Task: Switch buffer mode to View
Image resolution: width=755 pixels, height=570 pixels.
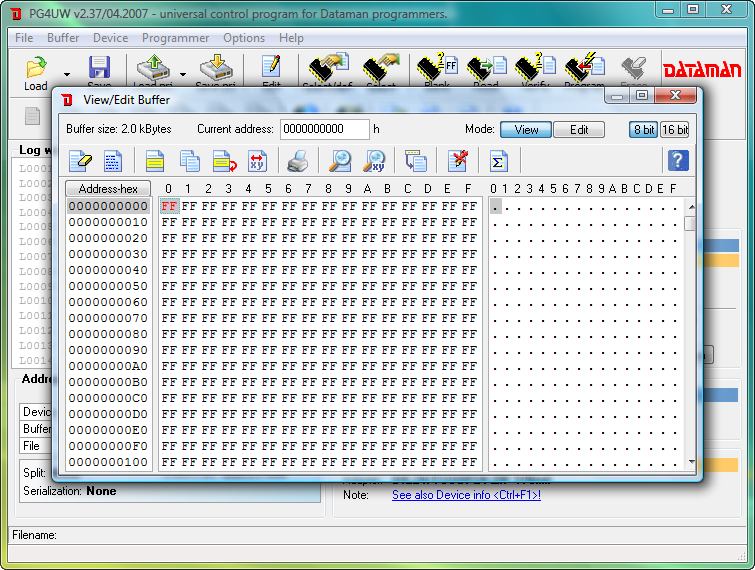Action: [526, 130]
